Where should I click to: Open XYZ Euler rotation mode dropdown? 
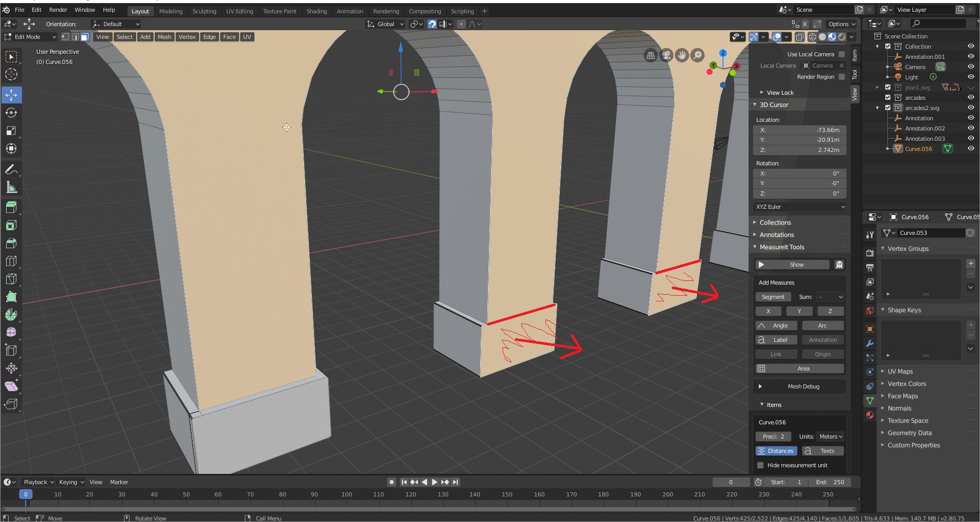800,207
